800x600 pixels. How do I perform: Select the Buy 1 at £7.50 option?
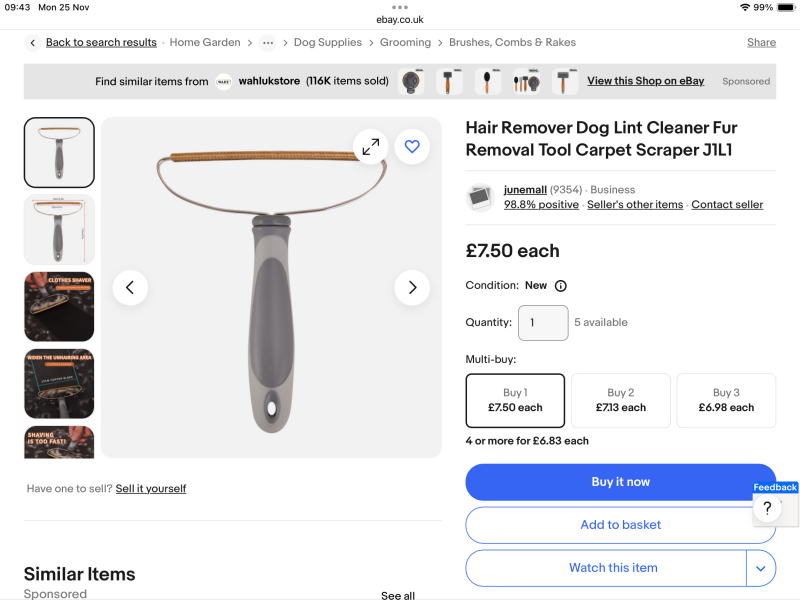(515, 400)
